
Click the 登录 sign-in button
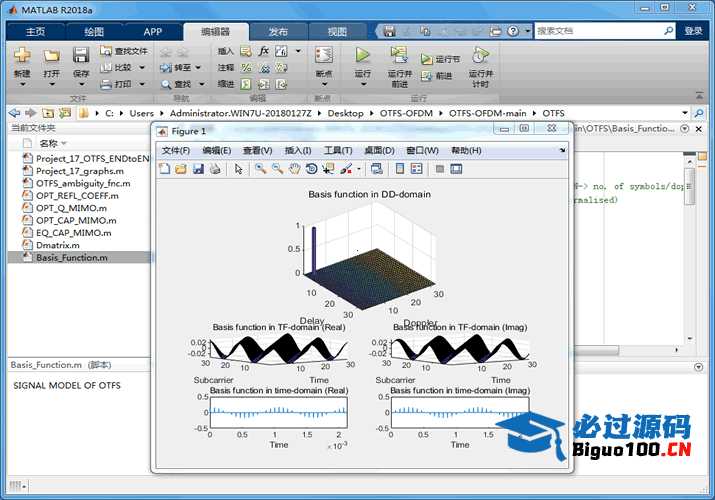click(693, 31)
